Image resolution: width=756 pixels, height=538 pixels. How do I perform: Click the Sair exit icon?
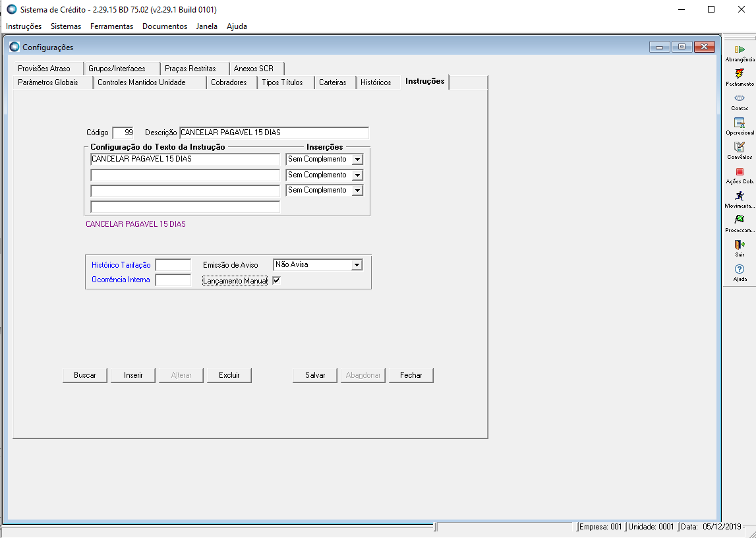pyautogui.click(x=740, y=249)
